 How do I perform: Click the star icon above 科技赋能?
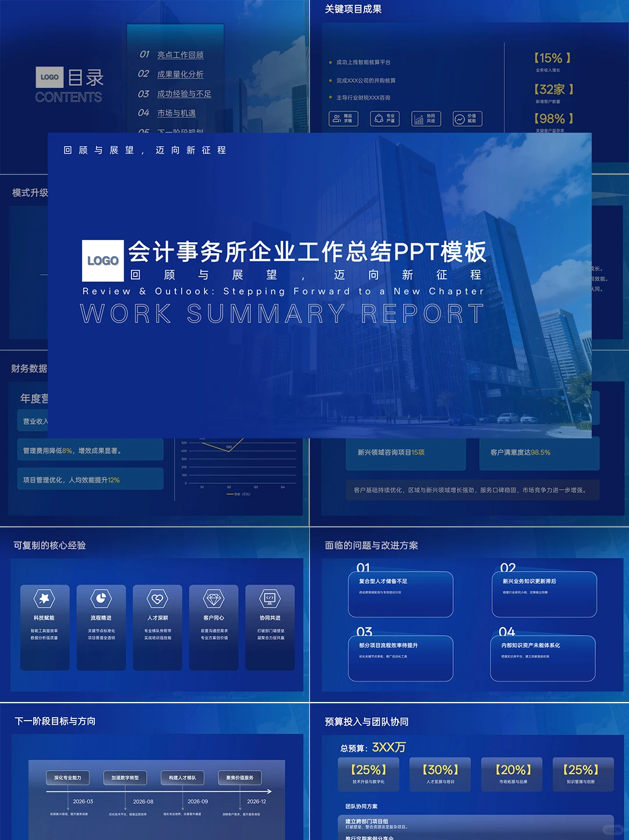click(44, 598)
